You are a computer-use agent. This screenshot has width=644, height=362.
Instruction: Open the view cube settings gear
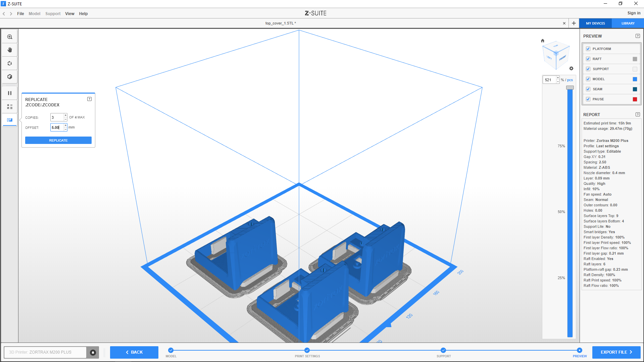pyautogui.click(x=571, y=68)
